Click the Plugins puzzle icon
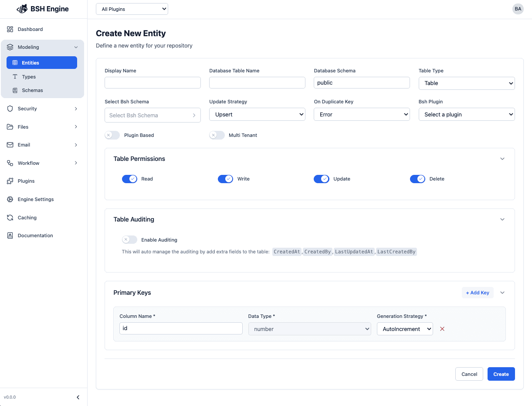 click(x=10, y=181)
